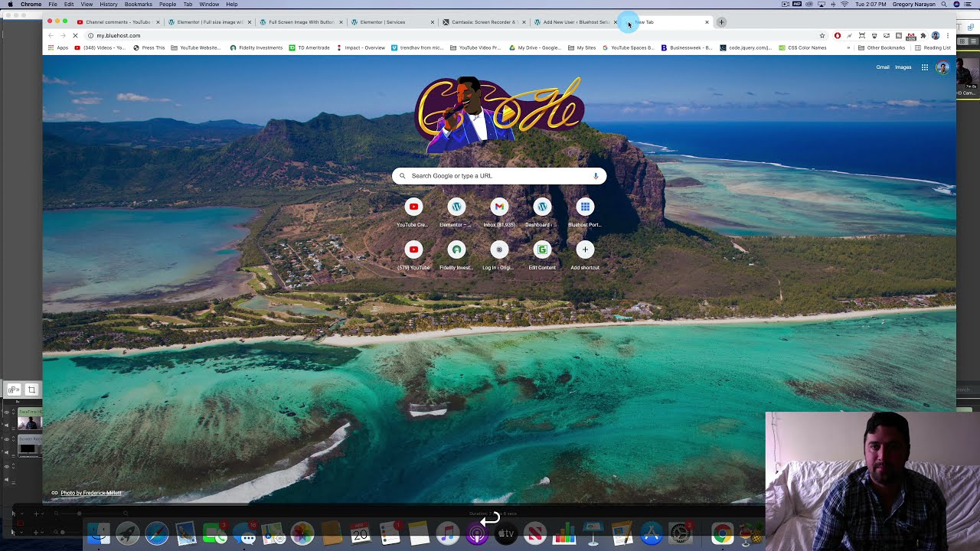Click the Images link
This screenshot has height=551, width=980.
(x=903, y=67)
